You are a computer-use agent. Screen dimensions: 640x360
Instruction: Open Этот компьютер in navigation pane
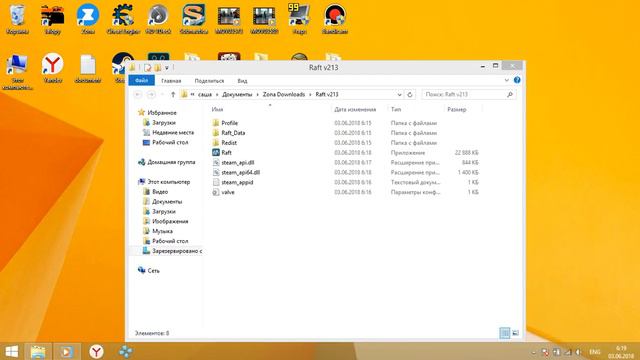point(169,182)
